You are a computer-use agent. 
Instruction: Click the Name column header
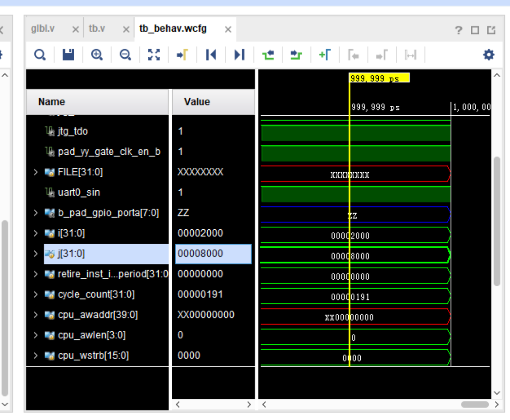click(97, 102)
